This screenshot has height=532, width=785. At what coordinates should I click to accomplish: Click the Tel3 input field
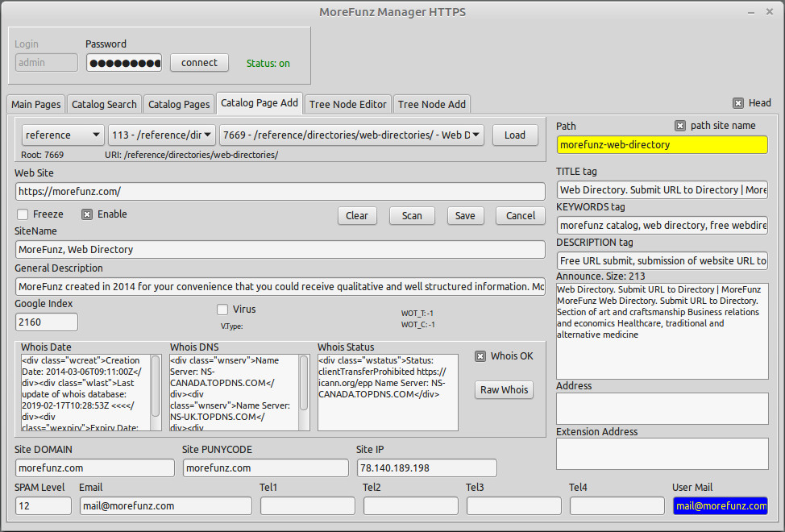point(514,506)
